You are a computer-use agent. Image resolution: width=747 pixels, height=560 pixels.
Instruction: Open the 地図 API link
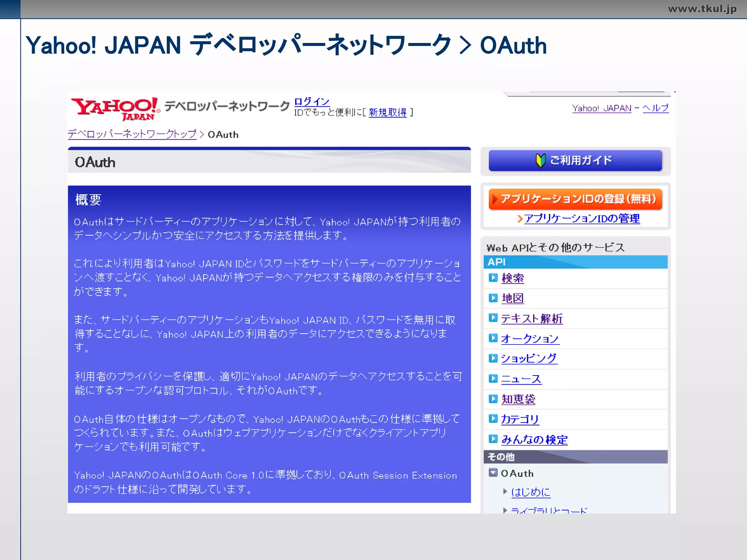[512, 298]
